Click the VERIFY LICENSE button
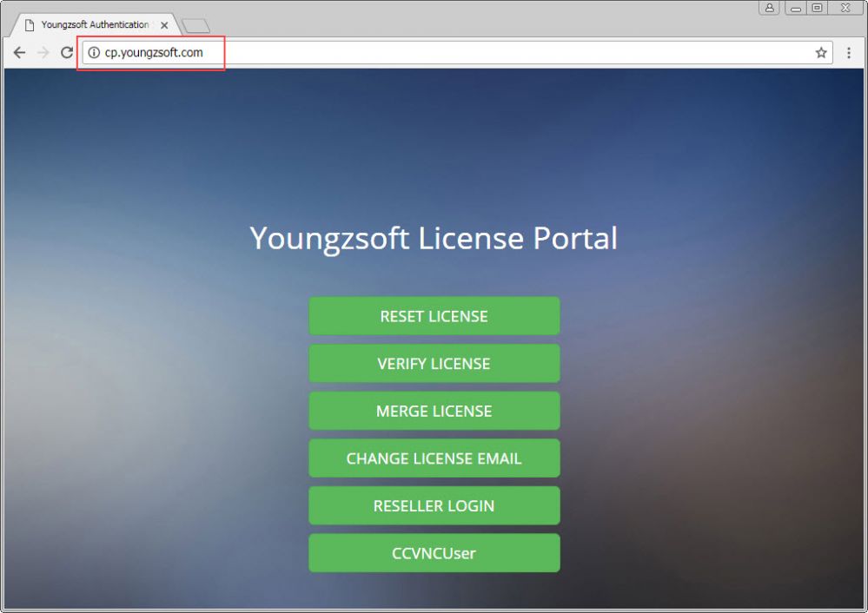Image resolution: width=868 pixels, height=613 pixels. pyautogui.click(x=434, y=364)
